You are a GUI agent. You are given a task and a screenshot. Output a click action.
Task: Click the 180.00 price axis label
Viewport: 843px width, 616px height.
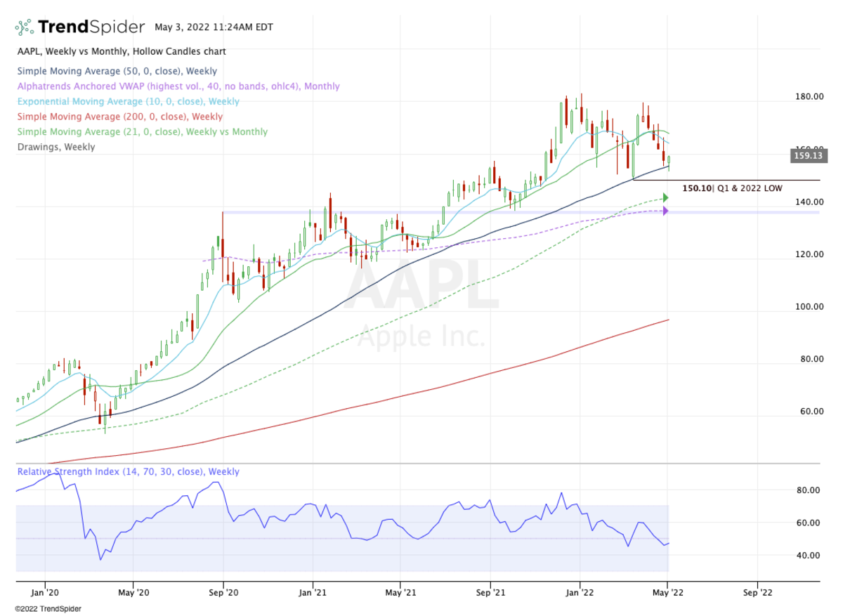coord(810,97)
